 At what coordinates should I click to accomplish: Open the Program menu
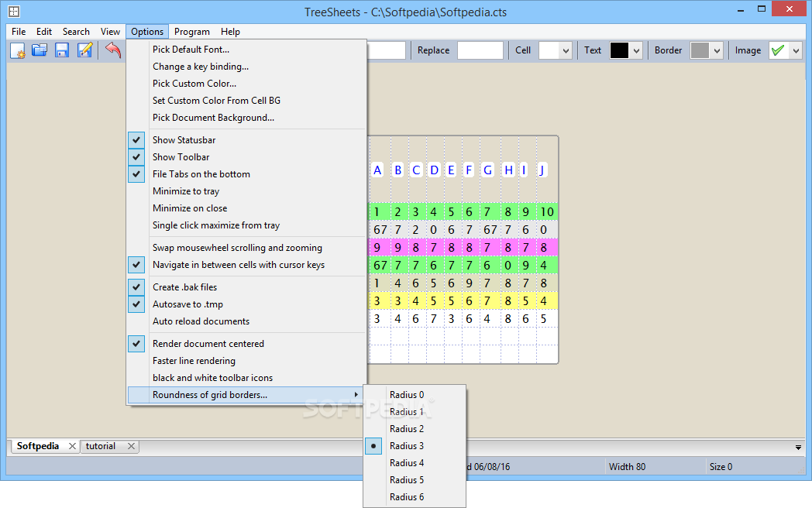pos(192,32)
